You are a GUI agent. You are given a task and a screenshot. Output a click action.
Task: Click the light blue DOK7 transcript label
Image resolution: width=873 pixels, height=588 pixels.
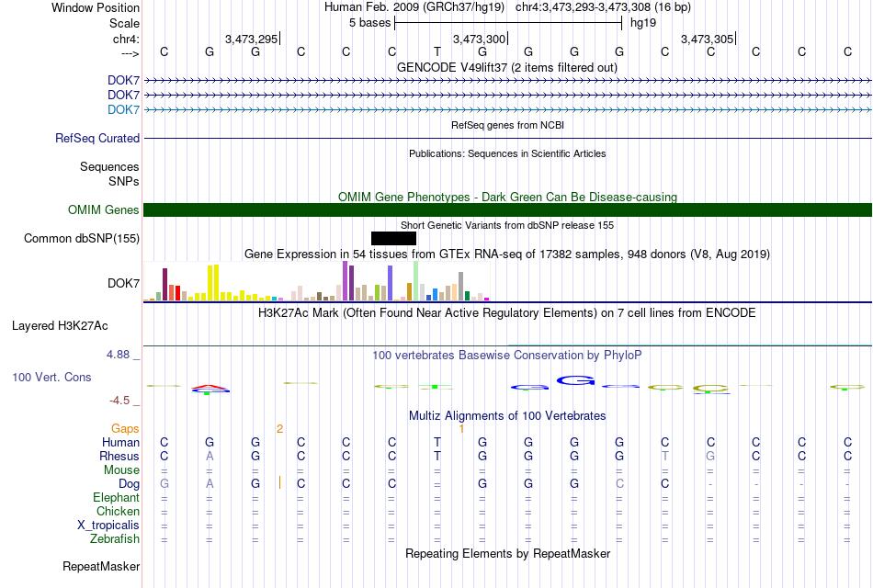tap(124, 109)
